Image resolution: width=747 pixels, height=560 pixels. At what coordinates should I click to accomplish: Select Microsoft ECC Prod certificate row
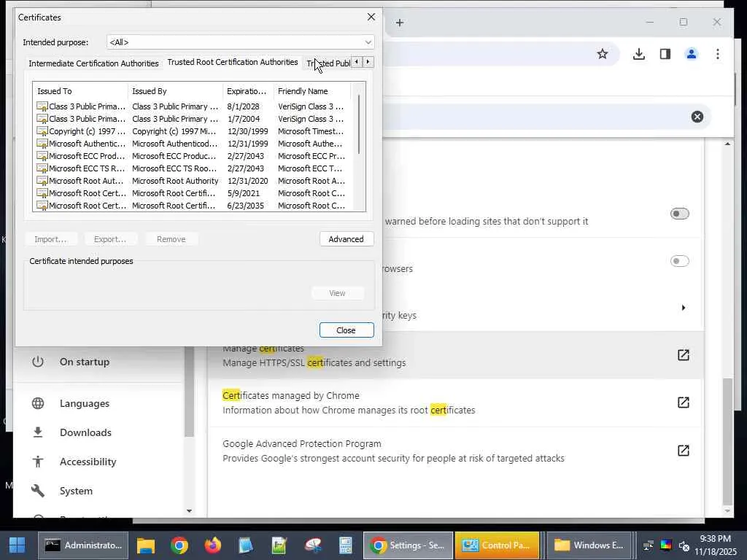click(193, 156)
